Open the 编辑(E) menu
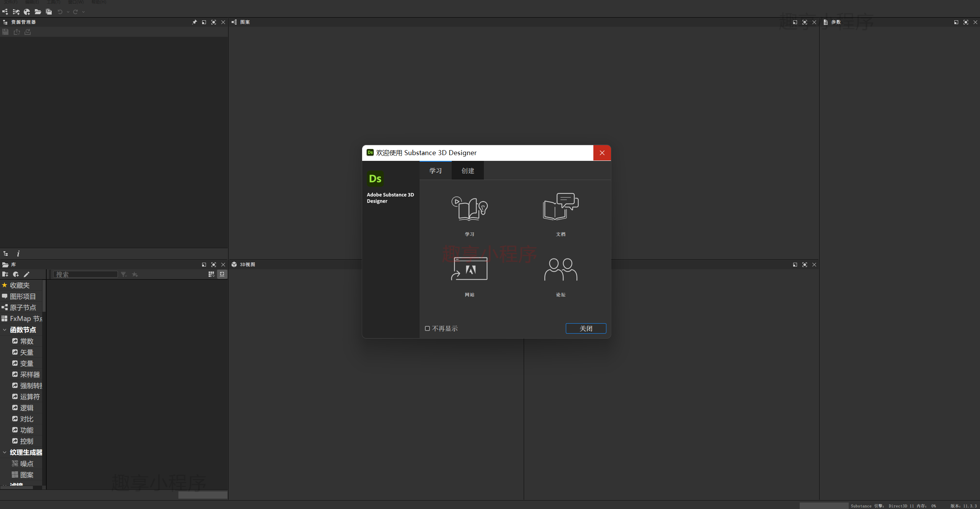Screen dimensions: 980x509 32,2
